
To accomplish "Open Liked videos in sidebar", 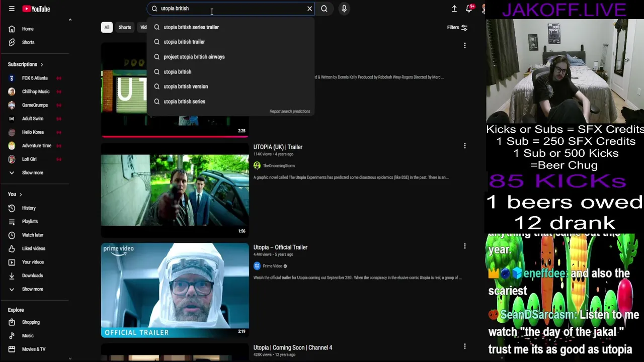I will tap(34, 249).
